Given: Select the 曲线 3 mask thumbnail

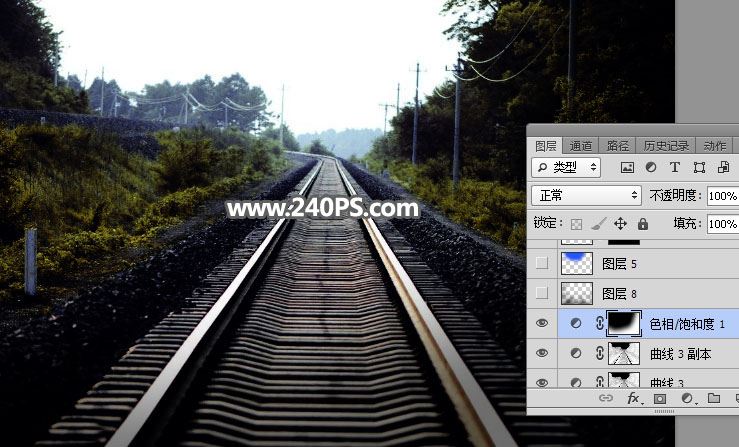Looking at the screenshot, I should click(624, 380).
